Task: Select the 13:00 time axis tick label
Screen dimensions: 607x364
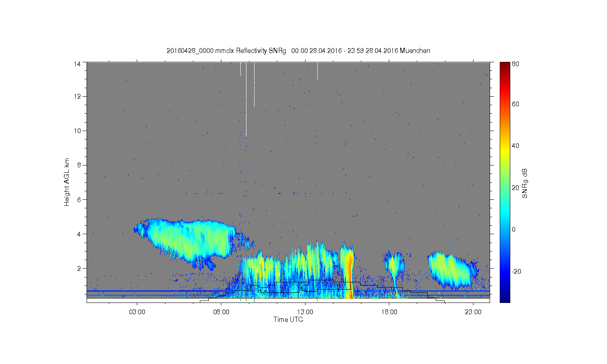Action: pyautogui.click(x=305, y=312)
